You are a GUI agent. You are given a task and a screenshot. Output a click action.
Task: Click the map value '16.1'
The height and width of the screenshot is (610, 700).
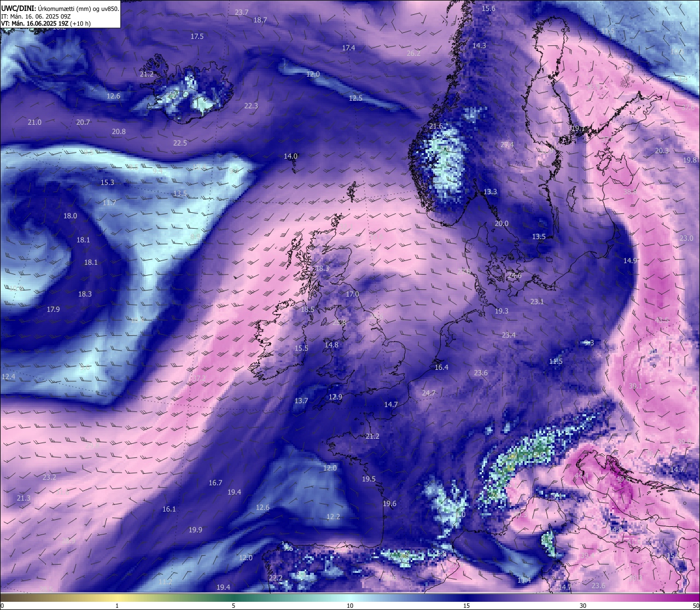pos(169,509)
